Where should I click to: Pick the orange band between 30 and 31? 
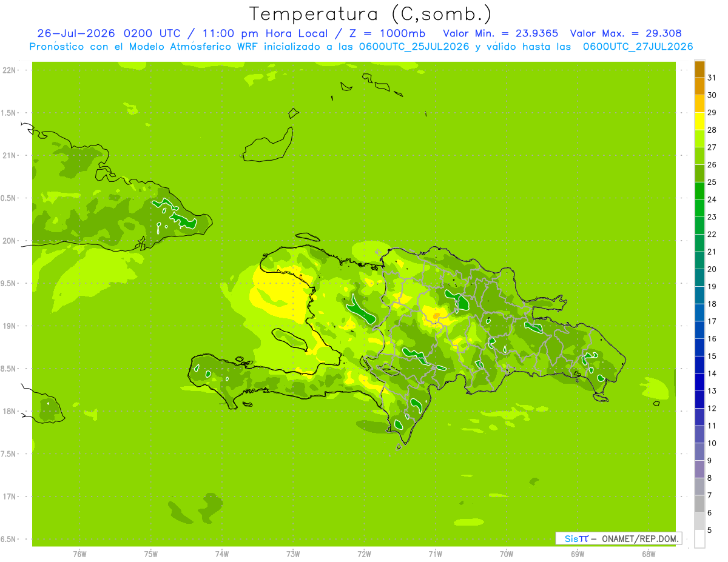click(699, 87)
